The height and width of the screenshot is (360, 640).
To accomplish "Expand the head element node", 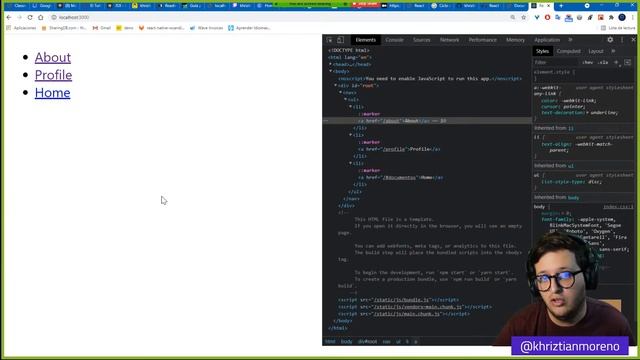I will pos(331,64).
